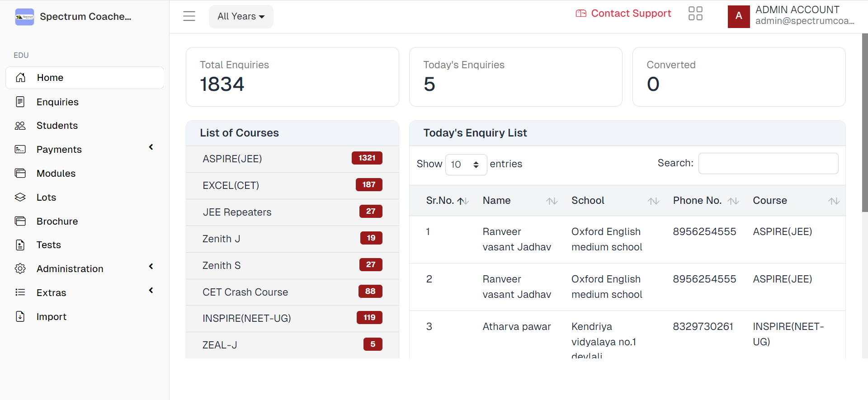The height and width of the screenshot is (400, 868).
Task: Click the 88 badge for CET Crash Course
Action: pyautogui.click(x=370, y=291)
